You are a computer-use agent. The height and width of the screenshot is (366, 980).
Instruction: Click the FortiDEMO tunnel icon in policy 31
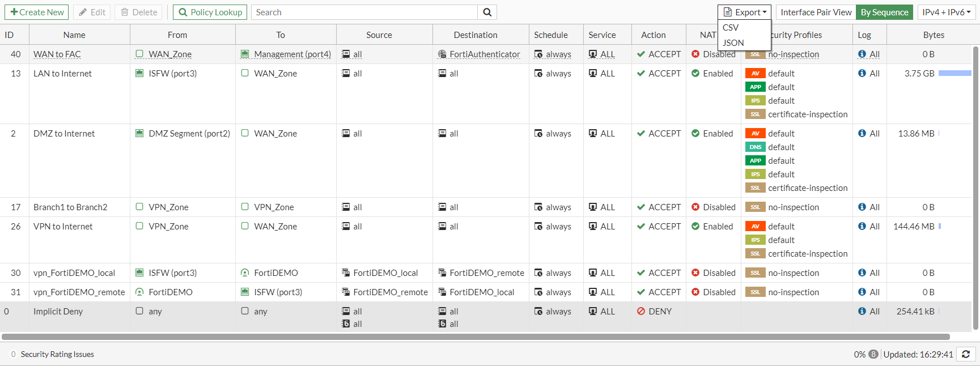click(x=139, y=292)
